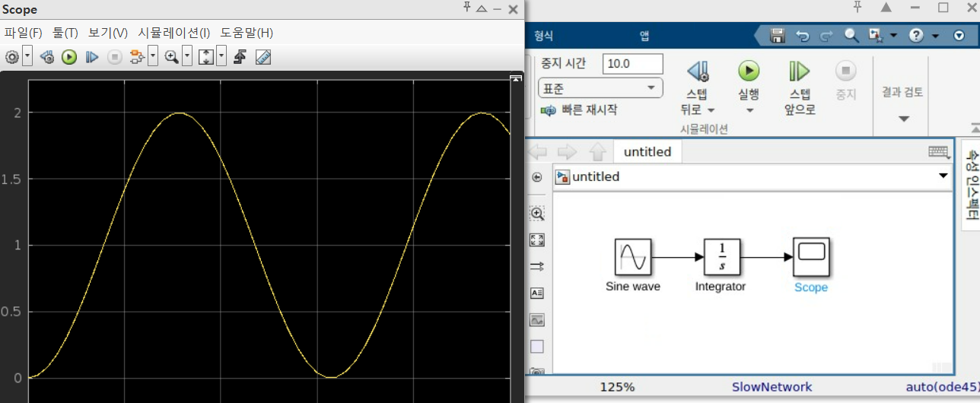
Task: Open the 보기(V) menu in Scope
Action: coord(108,33)
